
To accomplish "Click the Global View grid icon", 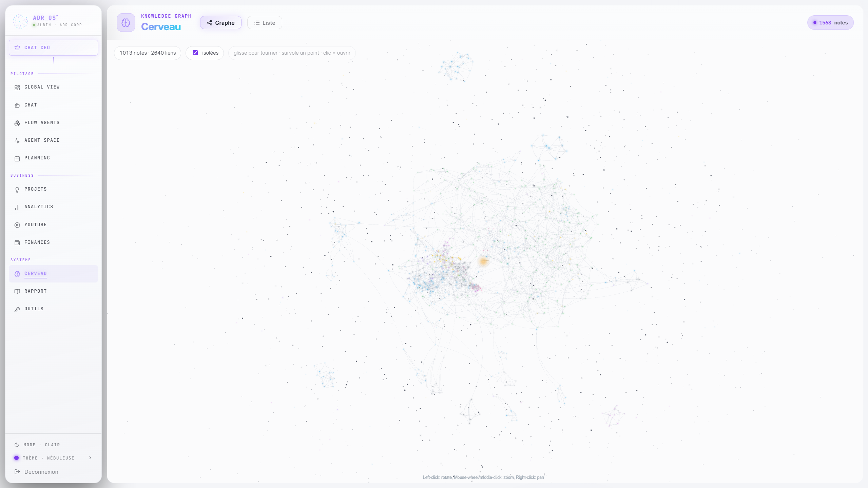I will pyautogui.click(x=17, y=87).
